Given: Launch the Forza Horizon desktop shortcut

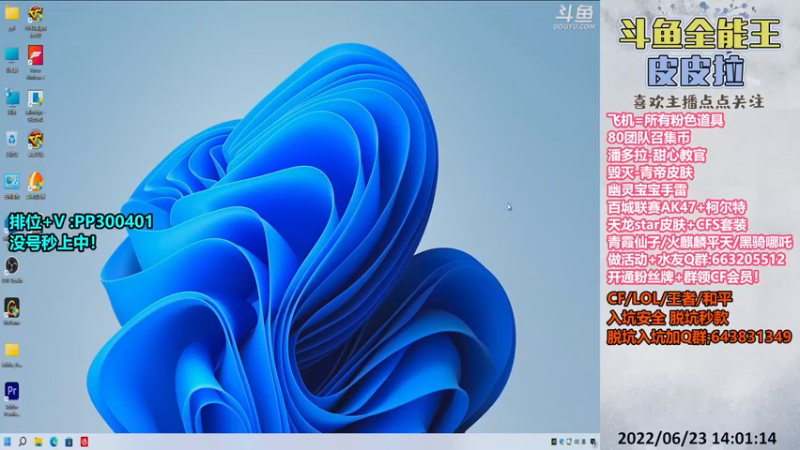Looking at the screenshot, I should [x=35, y=55].
